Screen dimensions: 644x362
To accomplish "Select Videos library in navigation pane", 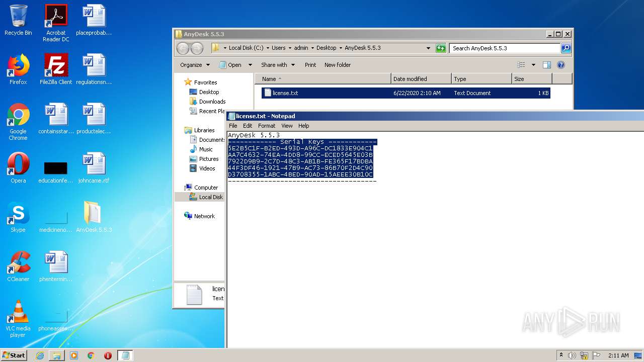I will click(202, 168).
